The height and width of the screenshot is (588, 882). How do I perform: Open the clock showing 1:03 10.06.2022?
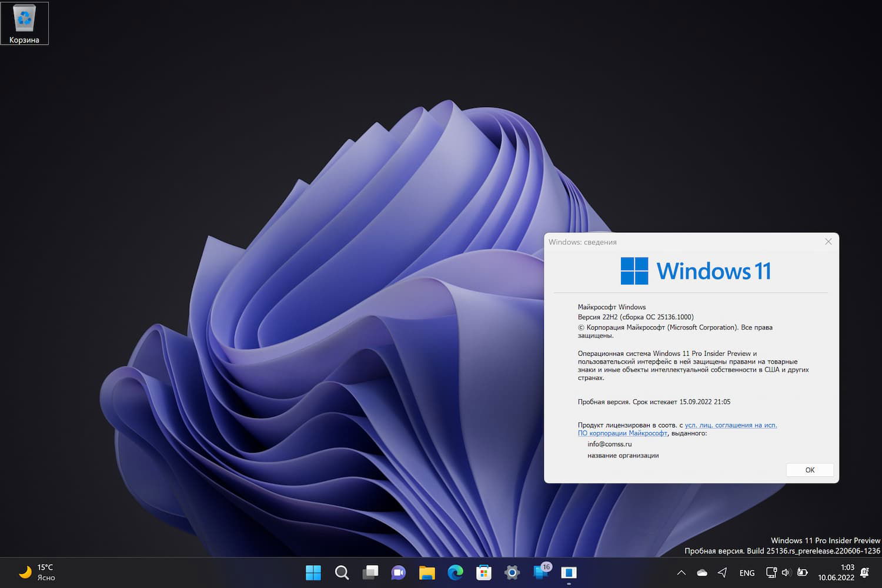pyautogui.click(x=836, y=572)
